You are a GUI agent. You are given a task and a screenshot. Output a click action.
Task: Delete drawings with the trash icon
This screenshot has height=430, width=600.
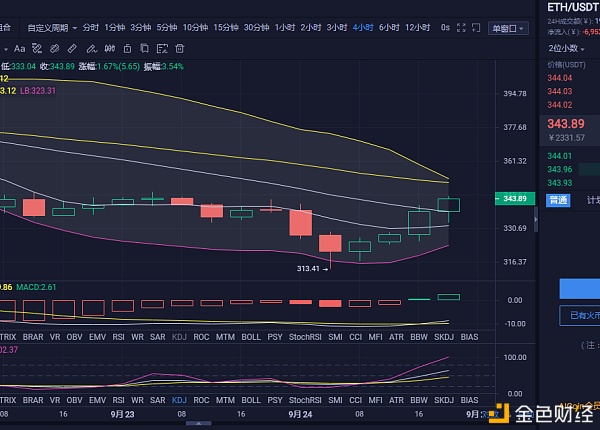point(179,49)
